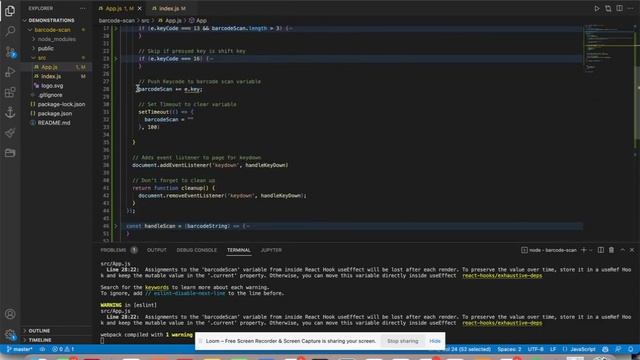Open the notifications bell in status bar
Viewport: 640px width, 360px height.
click(631, 349)
